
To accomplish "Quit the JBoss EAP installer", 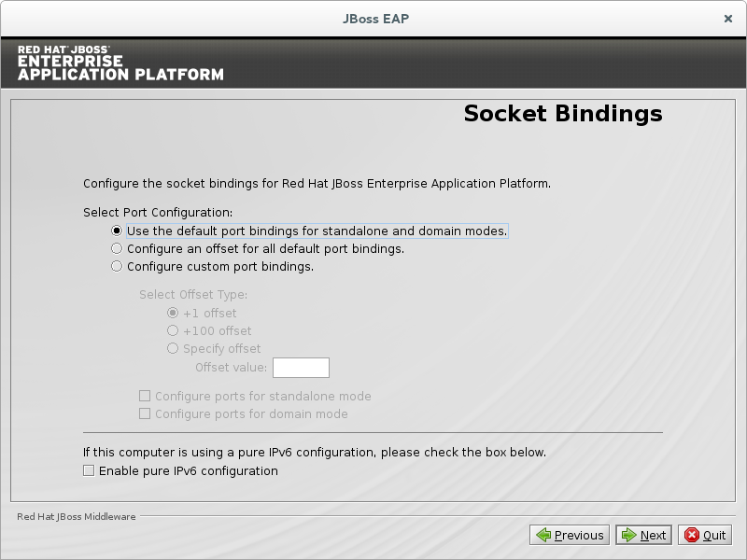I will (705, 535).
